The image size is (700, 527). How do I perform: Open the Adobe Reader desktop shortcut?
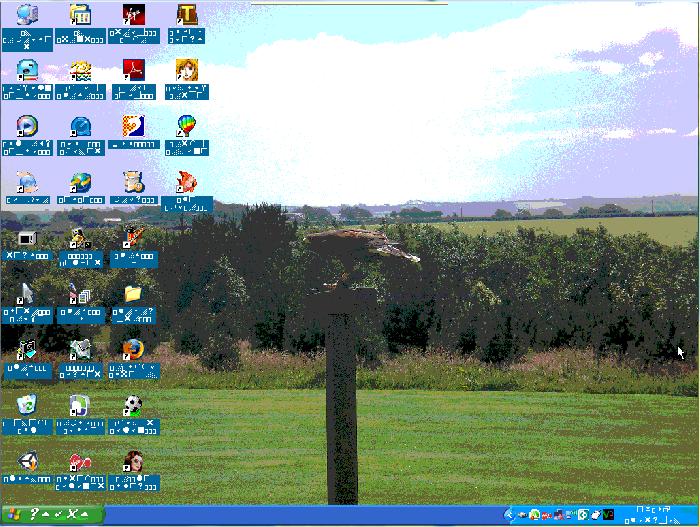coord(134,70)
